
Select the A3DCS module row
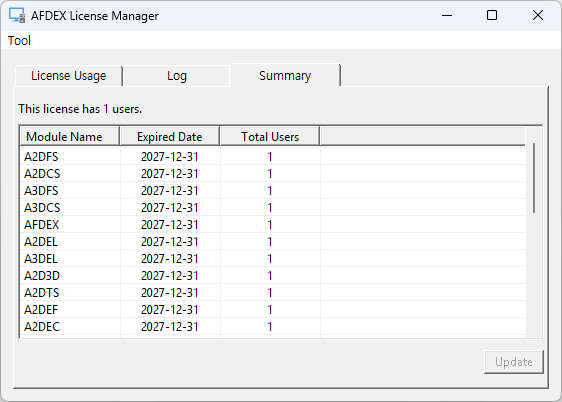coord(272,208)
